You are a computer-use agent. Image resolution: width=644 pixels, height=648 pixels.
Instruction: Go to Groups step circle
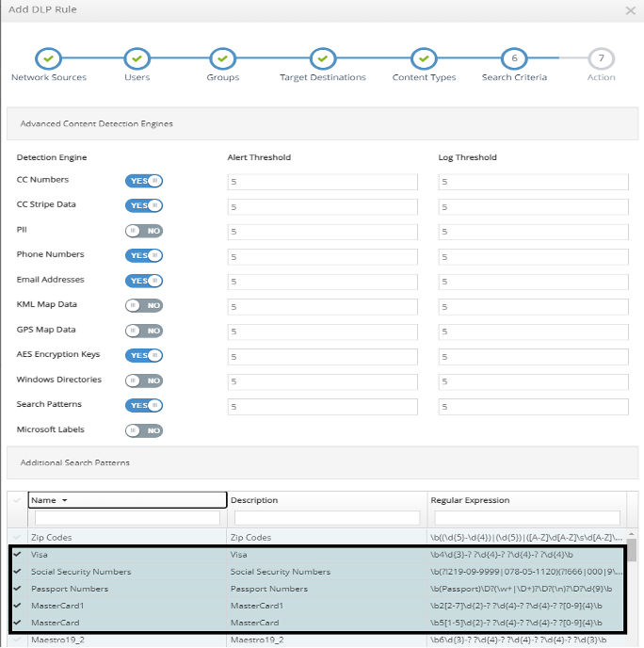[222, 58]
